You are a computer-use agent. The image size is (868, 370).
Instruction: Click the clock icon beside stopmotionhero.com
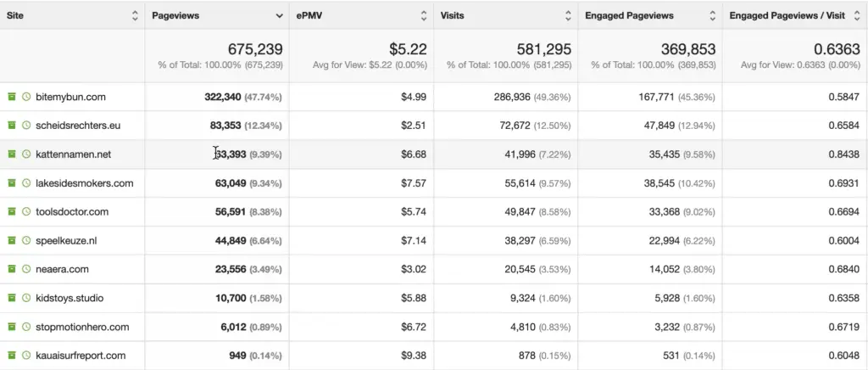[26, 327]
